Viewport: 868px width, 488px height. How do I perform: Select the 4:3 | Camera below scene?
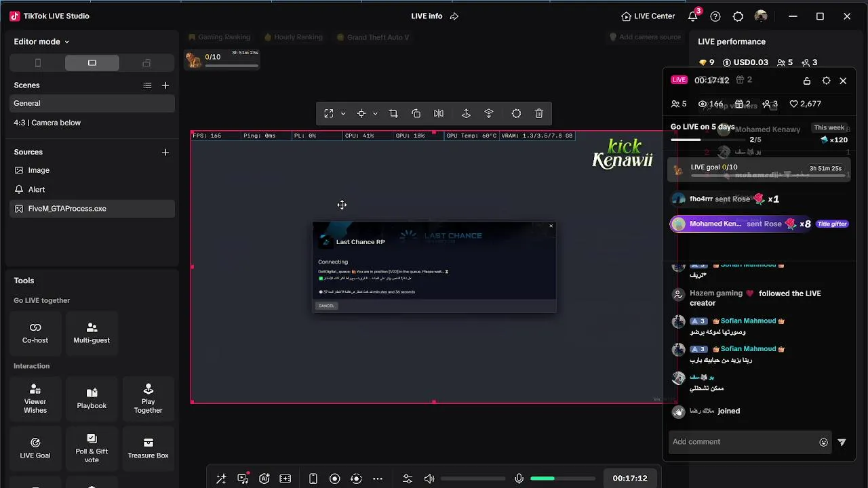92,123
